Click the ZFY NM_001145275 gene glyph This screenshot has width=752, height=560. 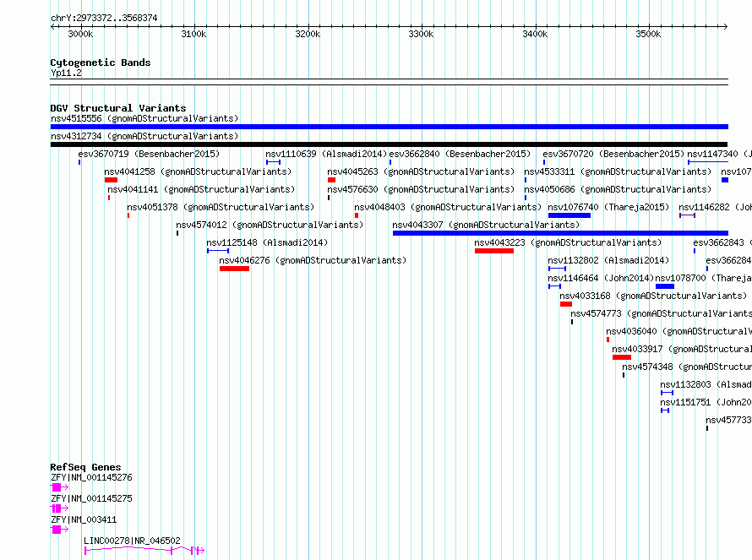(x=59, y=508)
